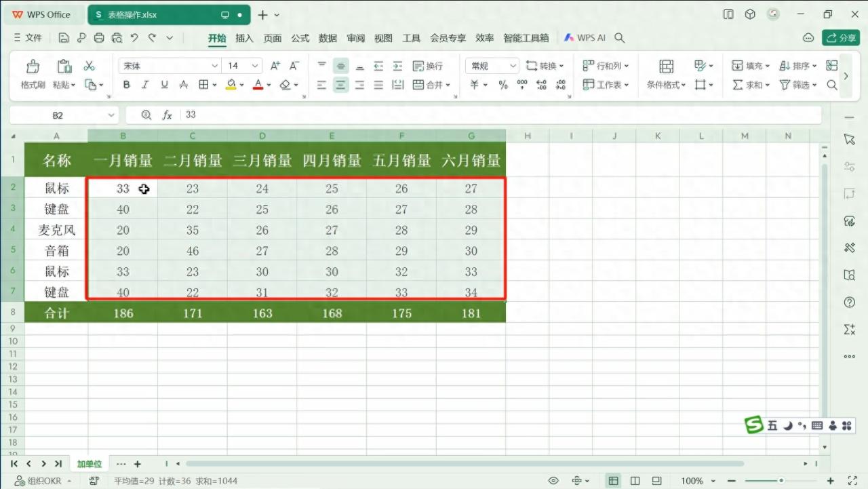Click the cloud sync status icon
The width and height of the screenshot is (868, 489).
point(808,38)
